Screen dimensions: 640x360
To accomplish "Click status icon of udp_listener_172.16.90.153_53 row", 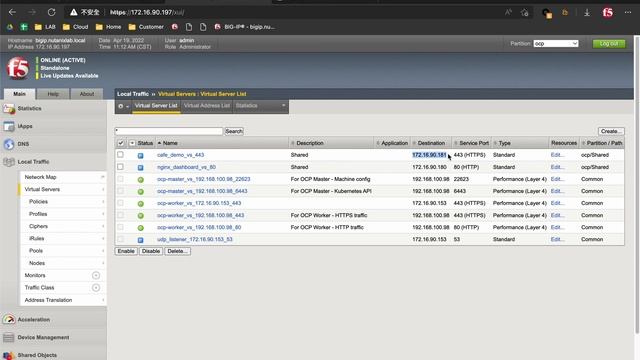I will tap(140, 240).
